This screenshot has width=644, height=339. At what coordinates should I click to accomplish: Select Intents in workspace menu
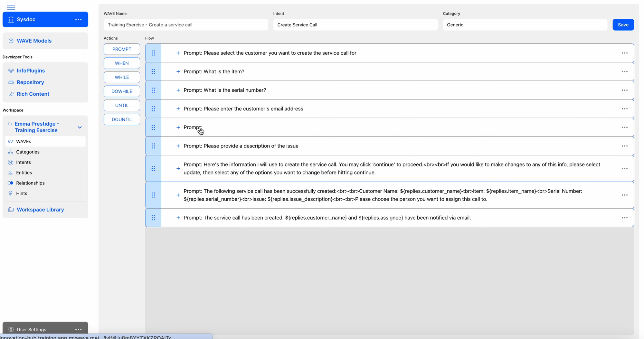45,162
